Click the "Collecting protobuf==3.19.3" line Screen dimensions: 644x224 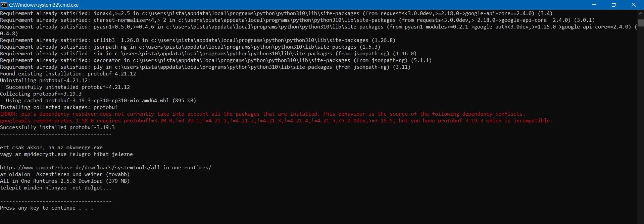point(41,94)
